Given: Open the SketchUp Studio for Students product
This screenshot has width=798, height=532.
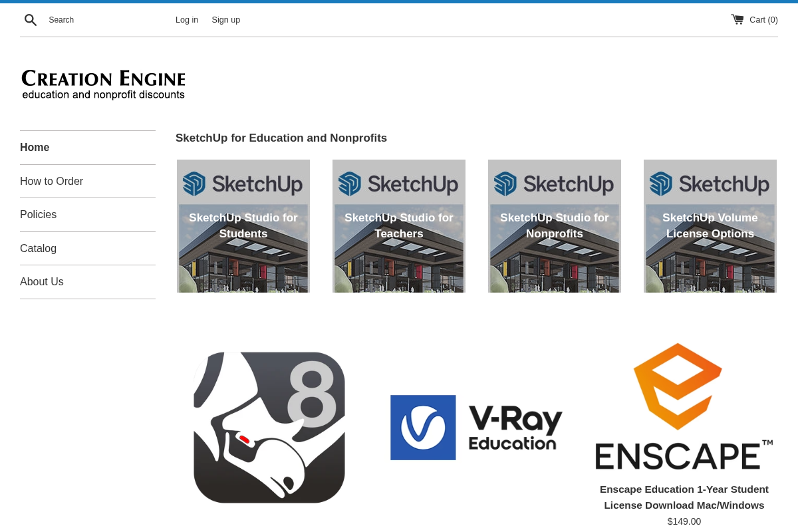Looking at the screenshot, I should (243, 225).
